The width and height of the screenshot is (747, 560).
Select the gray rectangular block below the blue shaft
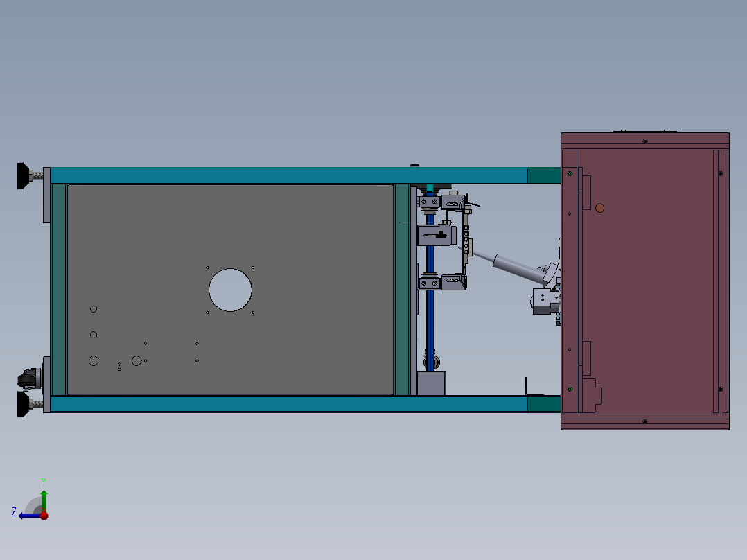pyautogui.click(x=431, y=384)
